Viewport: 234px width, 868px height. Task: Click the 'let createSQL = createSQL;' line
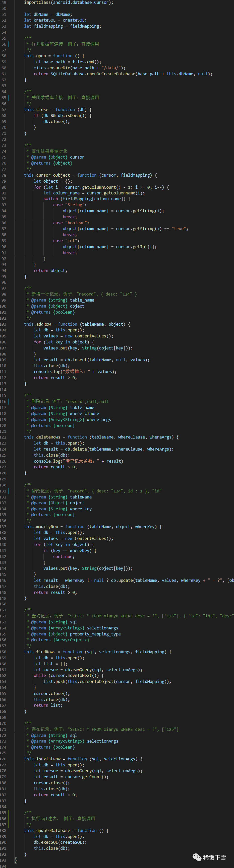(55, 20)
